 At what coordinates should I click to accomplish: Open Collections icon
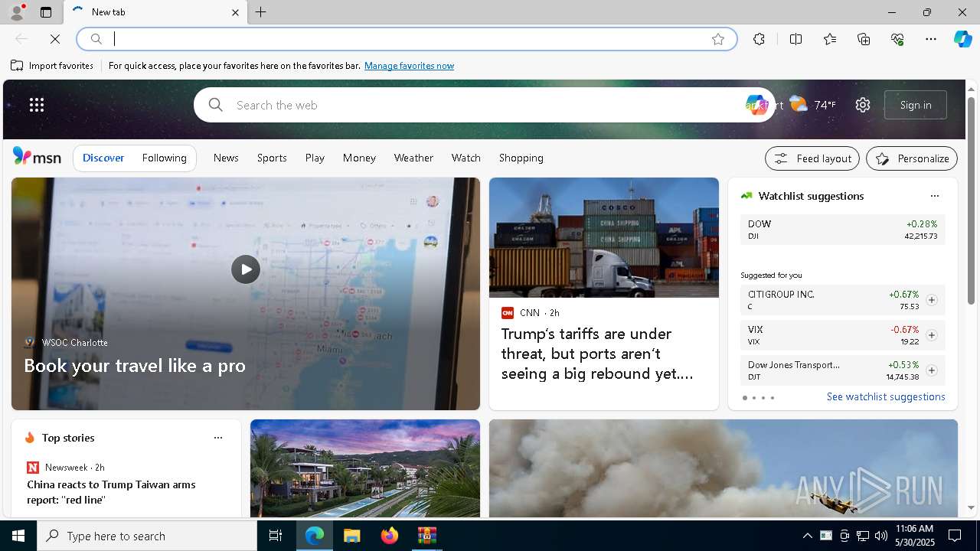(864, 39)
